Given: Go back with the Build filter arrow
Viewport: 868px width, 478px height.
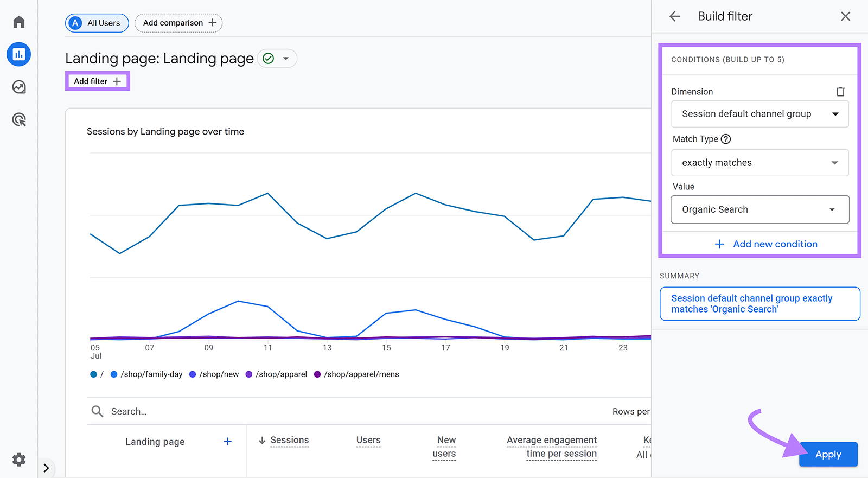Looking at the screenshot, I should click(x=675, y=16).
